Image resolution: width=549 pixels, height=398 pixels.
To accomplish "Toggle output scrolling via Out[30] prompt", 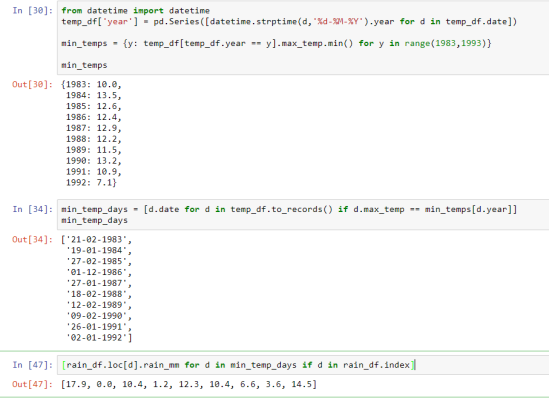I will tap(33, 84).
